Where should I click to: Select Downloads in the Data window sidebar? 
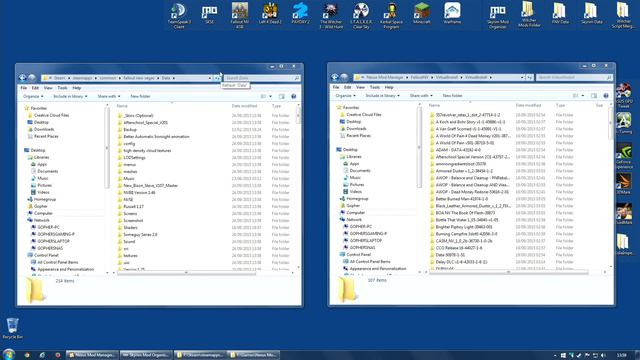pyautogui.click(x=44, y=129)
